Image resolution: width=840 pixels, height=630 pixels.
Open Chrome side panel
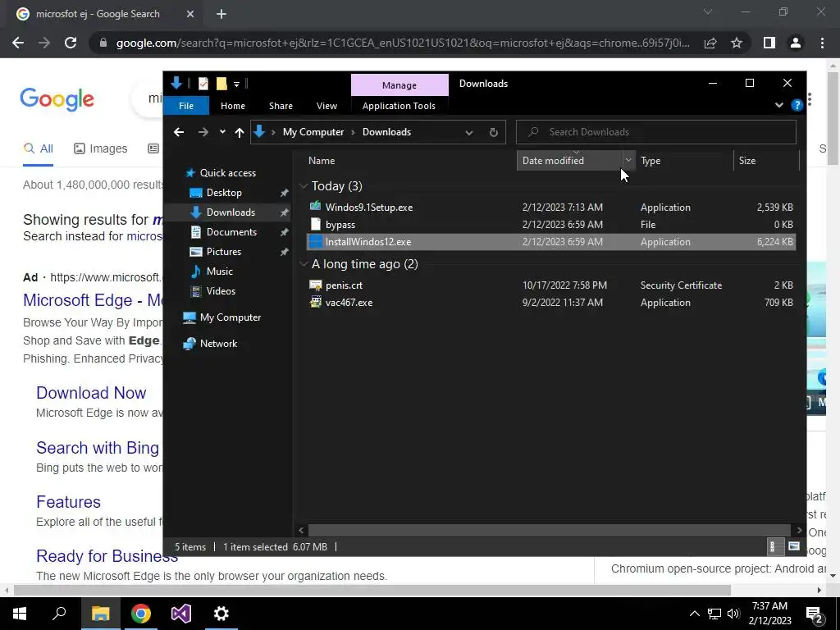click(x=769, y=43)
